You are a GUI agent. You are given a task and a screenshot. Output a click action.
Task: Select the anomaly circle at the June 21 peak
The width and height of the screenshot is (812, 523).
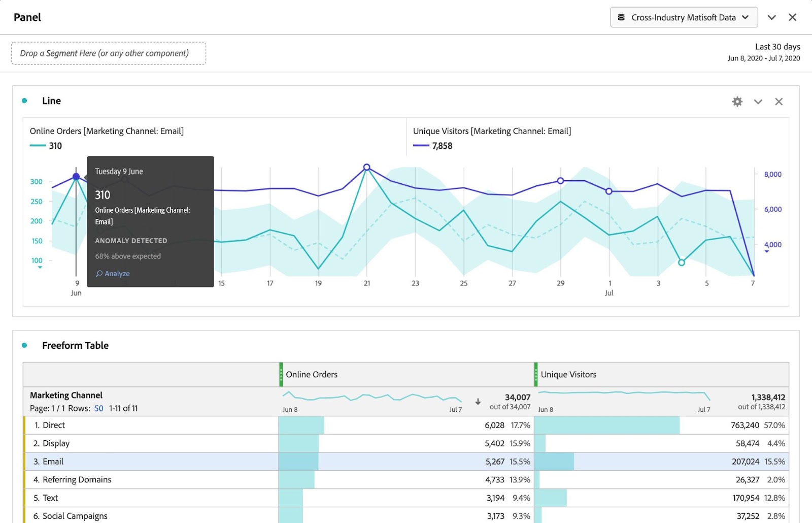pos(366,166)
